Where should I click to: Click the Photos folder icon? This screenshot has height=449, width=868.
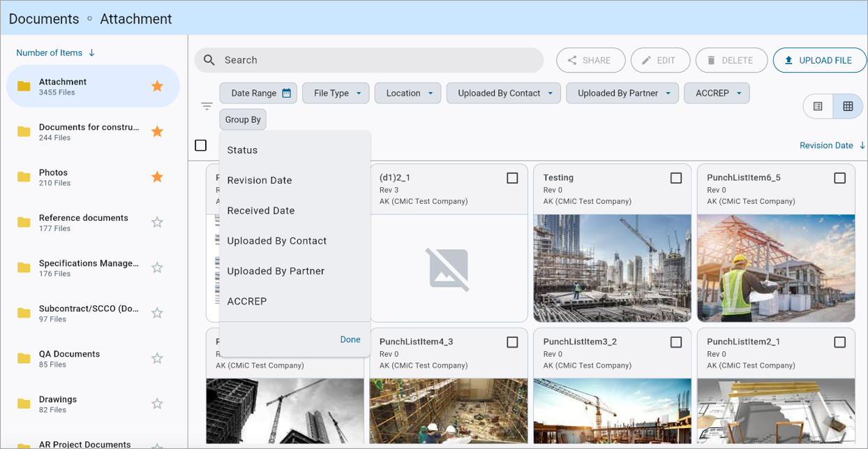pos(24,177)
